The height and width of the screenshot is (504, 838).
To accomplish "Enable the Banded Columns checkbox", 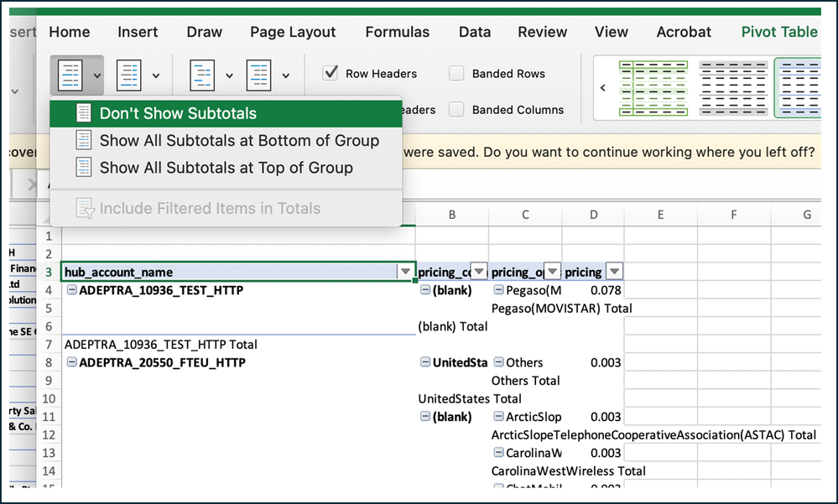I will coord(455,110).
